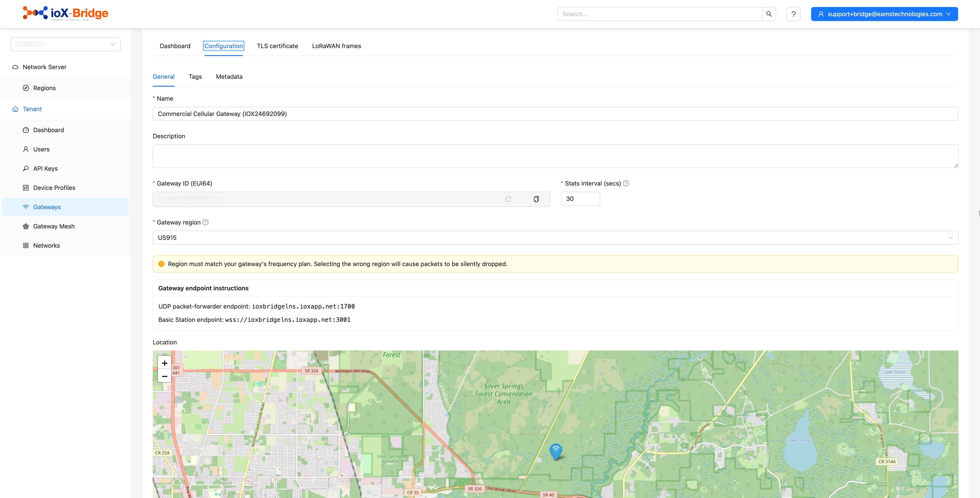Click the Silver Springs Forest Conservation Area label

coord(504,394)
